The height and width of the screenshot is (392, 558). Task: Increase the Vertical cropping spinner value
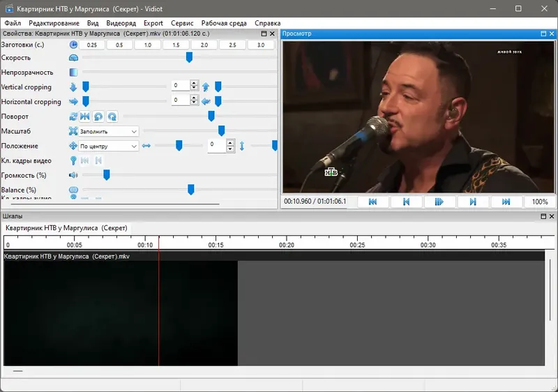(x=194, y=83)
